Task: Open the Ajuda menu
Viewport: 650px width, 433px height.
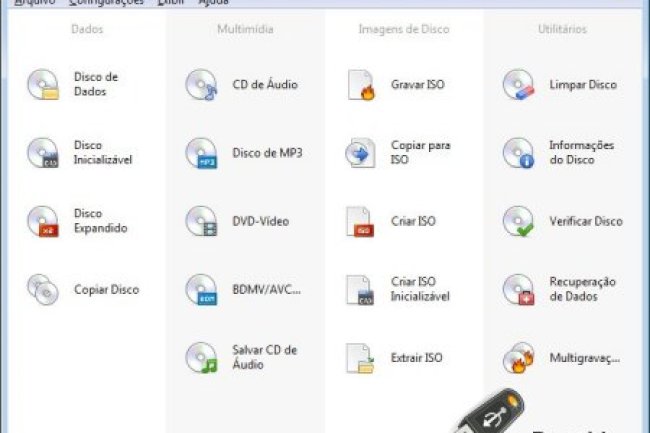Action: point(213,3)
